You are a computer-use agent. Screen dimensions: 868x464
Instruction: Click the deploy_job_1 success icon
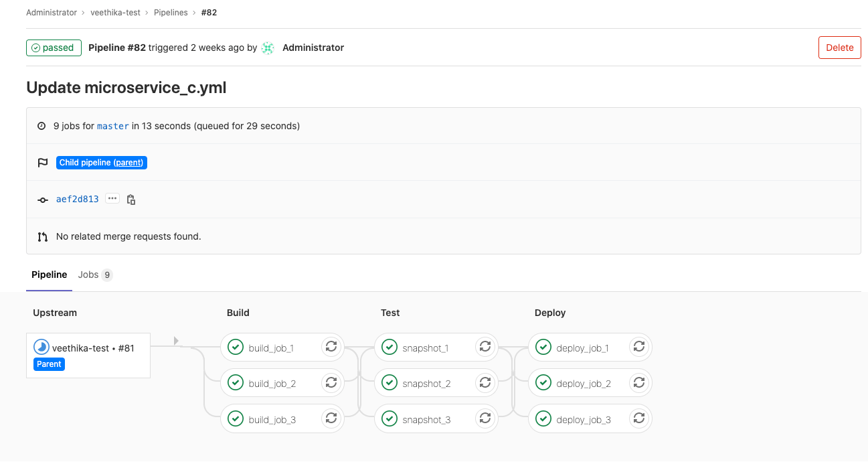543,347
